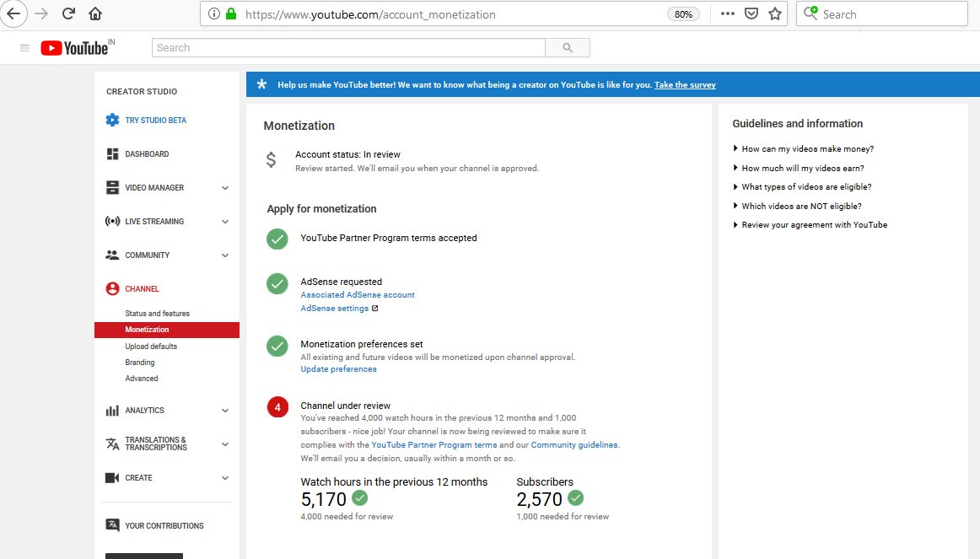Open the page actions three-dots menu
The width and height of the screenshot is (980, 559).
(x=728, y=13)
